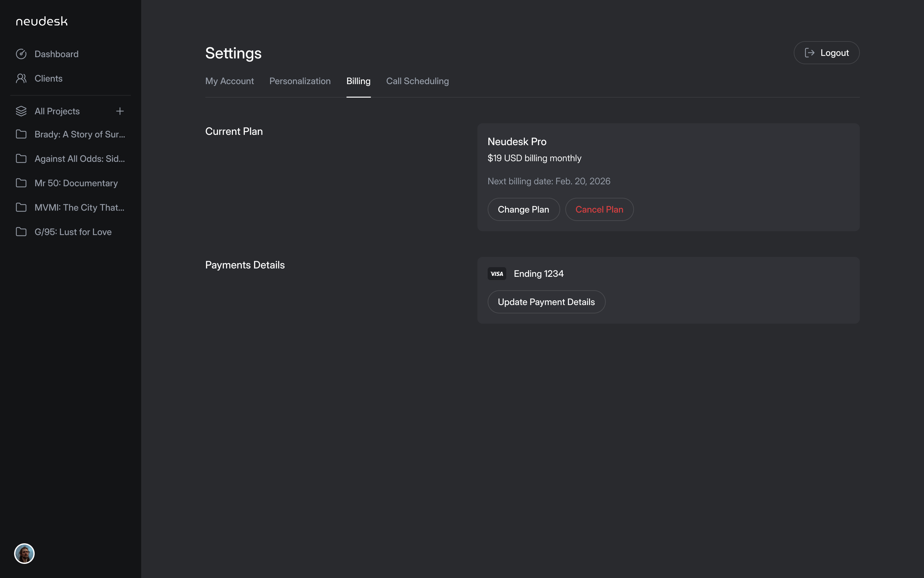Click folder icon for G/95: Lust for Love

[x=21, y=232]
